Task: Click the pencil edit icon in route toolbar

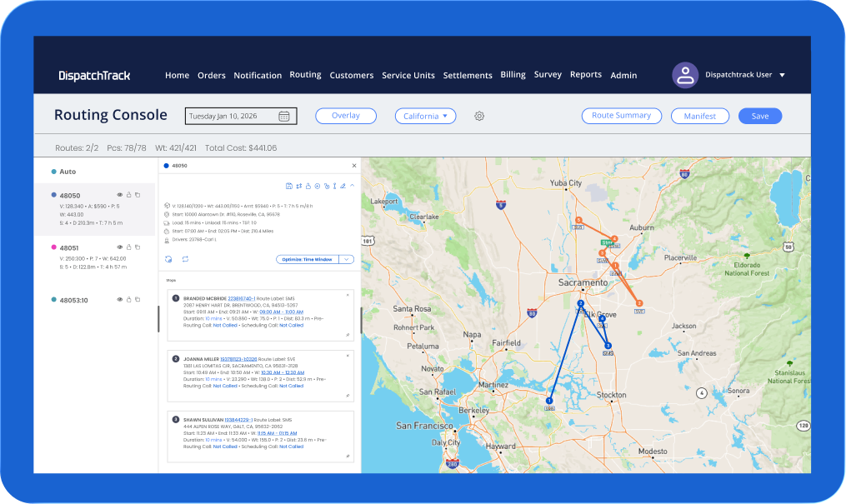Action: pos(343,186)
